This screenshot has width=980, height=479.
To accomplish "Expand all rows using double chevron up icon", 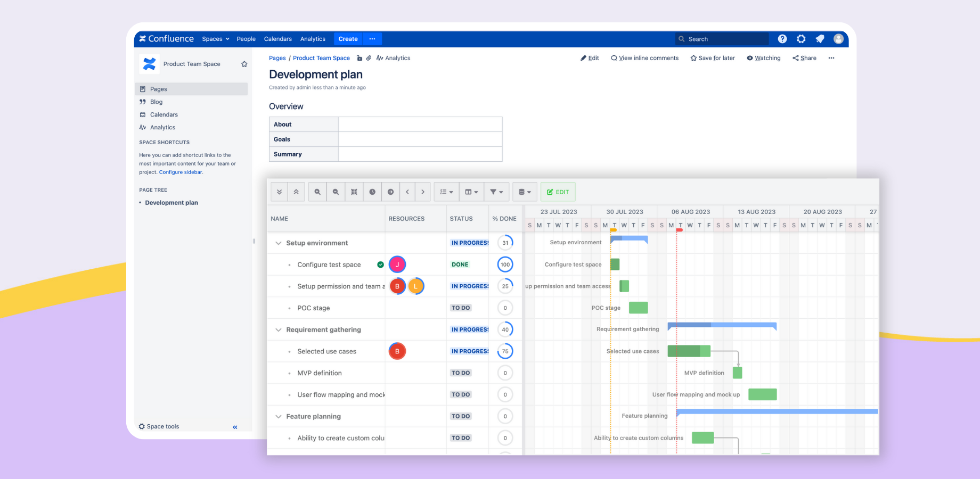I will pos(296,192).
